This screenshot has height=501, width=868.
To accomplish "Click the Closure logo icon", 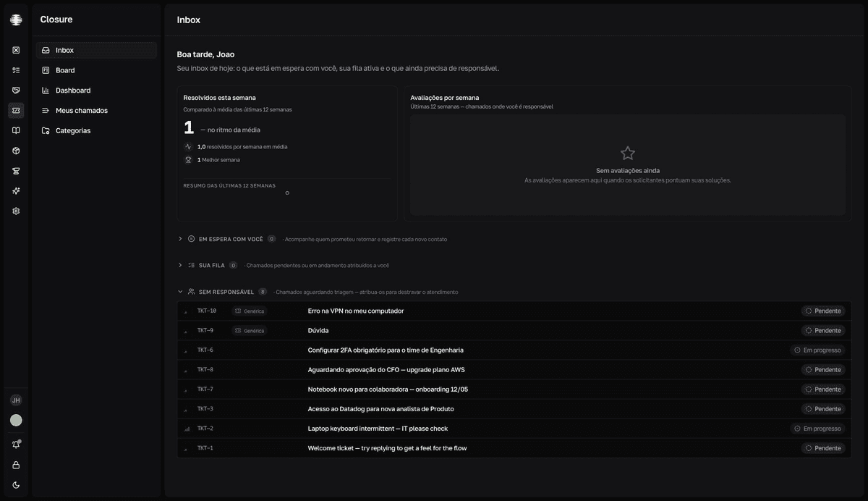I will point(16,20).
